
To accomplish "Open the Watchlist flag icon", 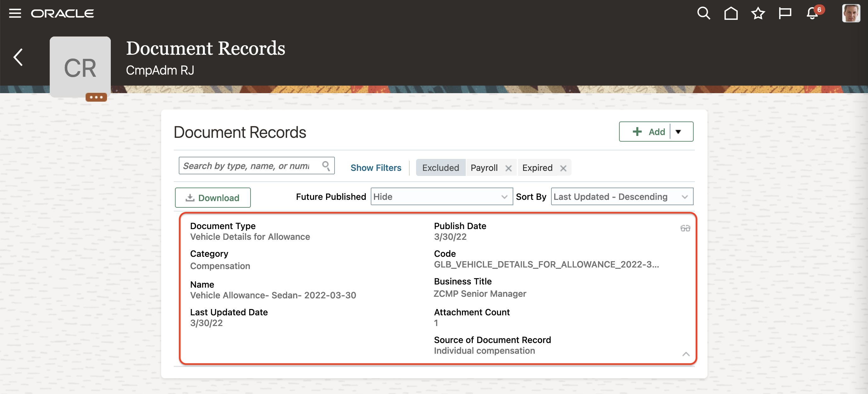I will tap(785, 14).
